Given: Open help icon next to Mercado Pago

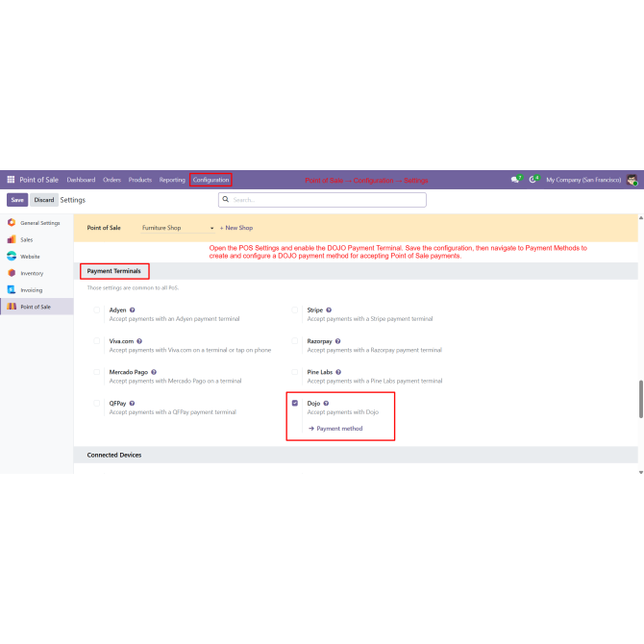Looking at the screenshot, I should click(x=154, y=372).
